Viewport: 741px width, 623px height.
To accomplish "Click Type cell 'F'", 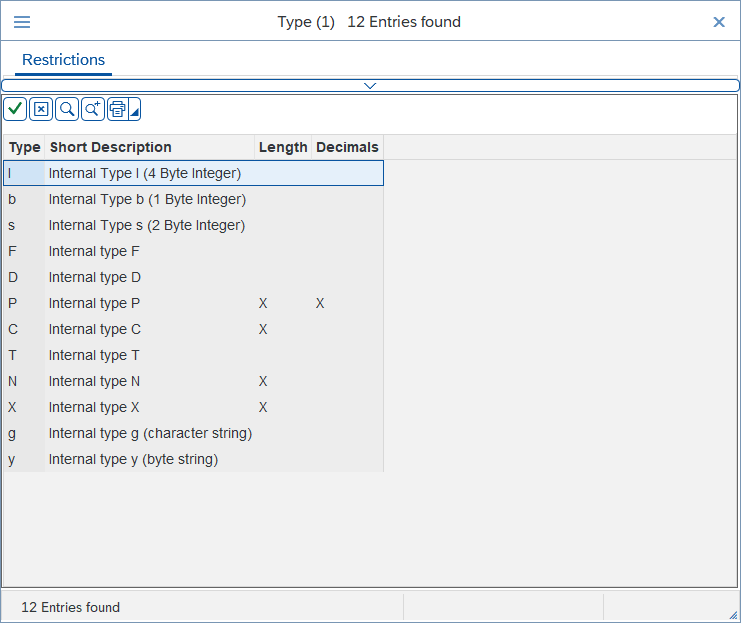I will click(x=24, y=251).
